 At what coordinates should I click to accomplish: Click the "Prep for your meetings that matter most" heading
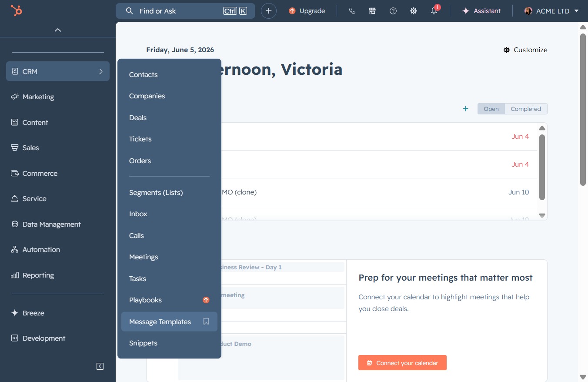445,278
